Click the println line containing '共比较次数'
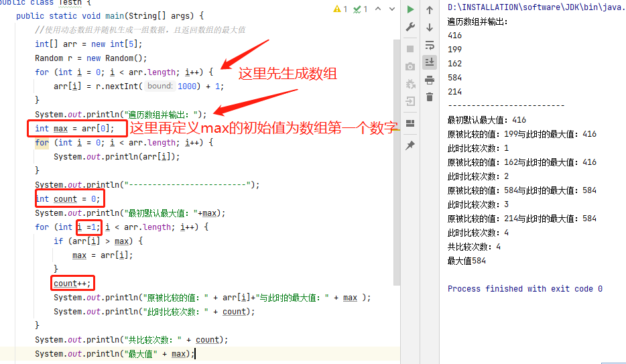 tap(131, 340)
